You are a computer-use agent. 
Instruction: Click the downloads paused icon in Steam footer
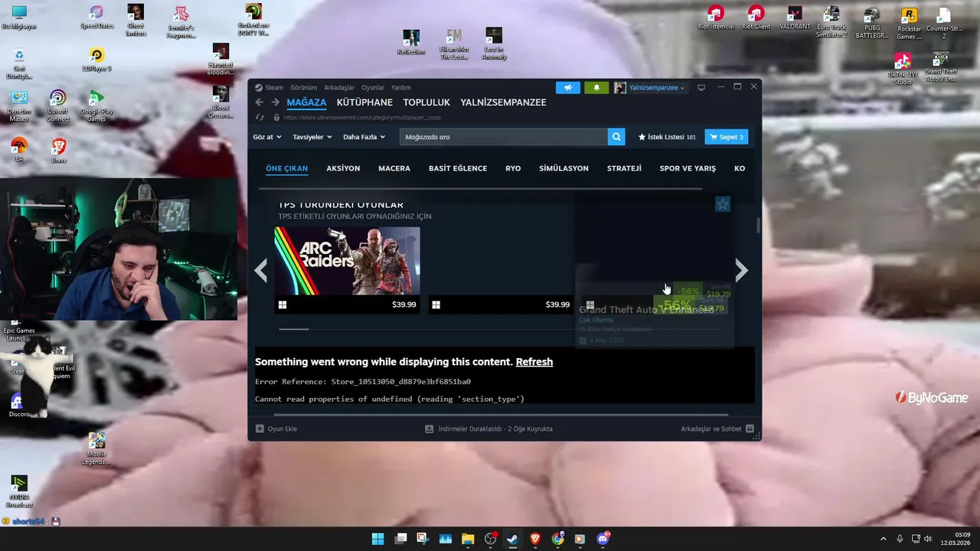(430, 429)
